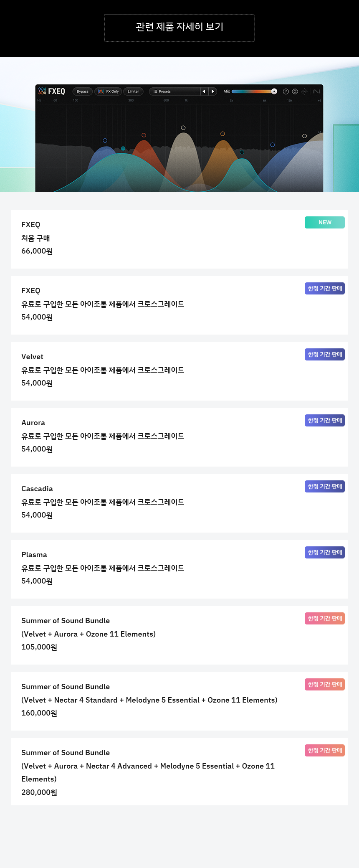Toggle the Limiter switch

134,91
